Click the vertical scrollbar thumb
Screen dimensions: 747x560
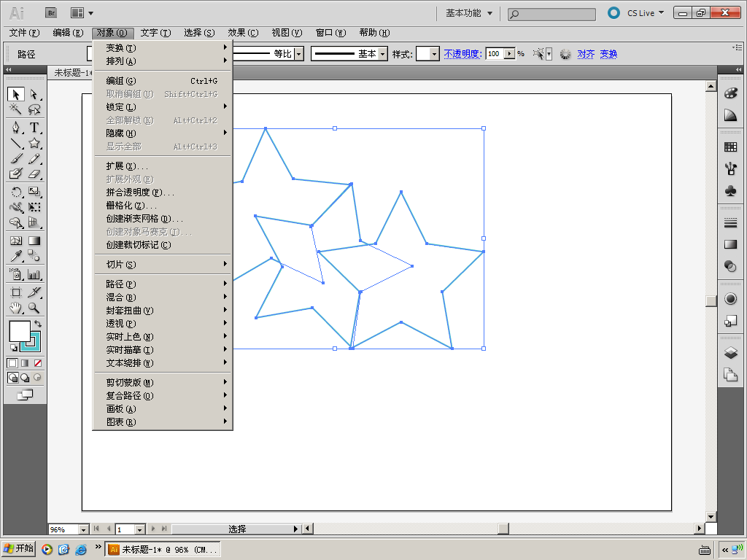click(x=711, y=301)
